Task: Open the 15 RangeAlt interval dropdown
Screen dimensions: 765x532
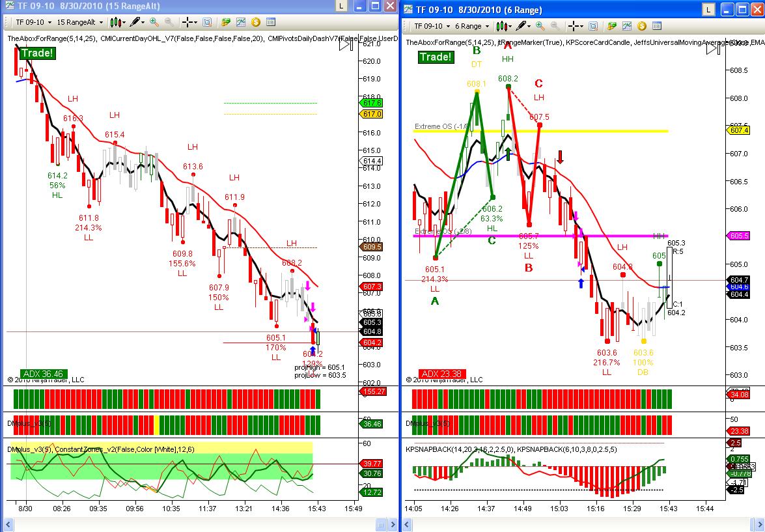Action: pyautogui.click(x=79, y=22)
